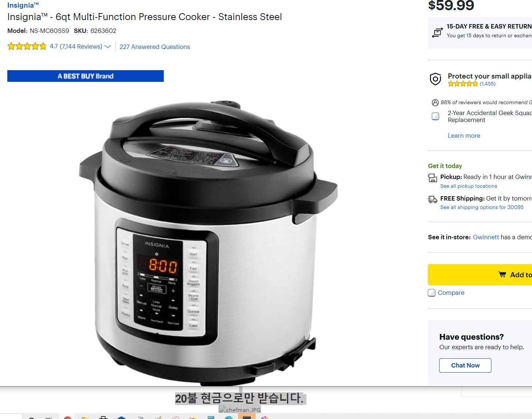
Task: Open the 227 Answered Questions link
Action: pyautogui.click(x=155, y=47)
